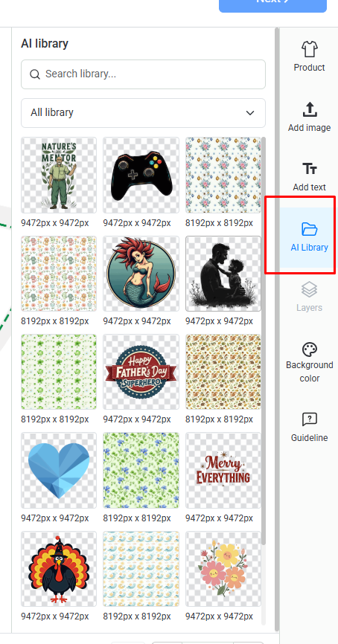The width and height of the screenshot is (338, 644).
Task: Open the Layers stack icon
Action: pyautogui.click(x=309, y=289)
